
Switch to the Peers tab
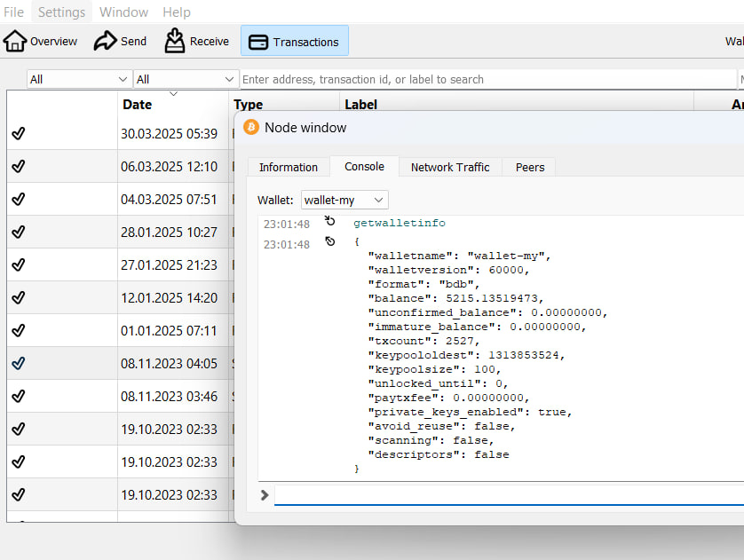pyautogui.click(x=530, y=168)
